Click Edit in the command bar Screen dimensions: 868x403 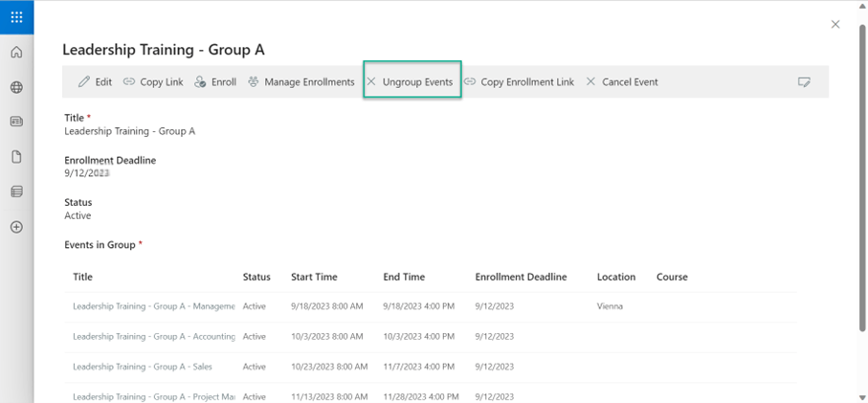(x=95, y=82)
